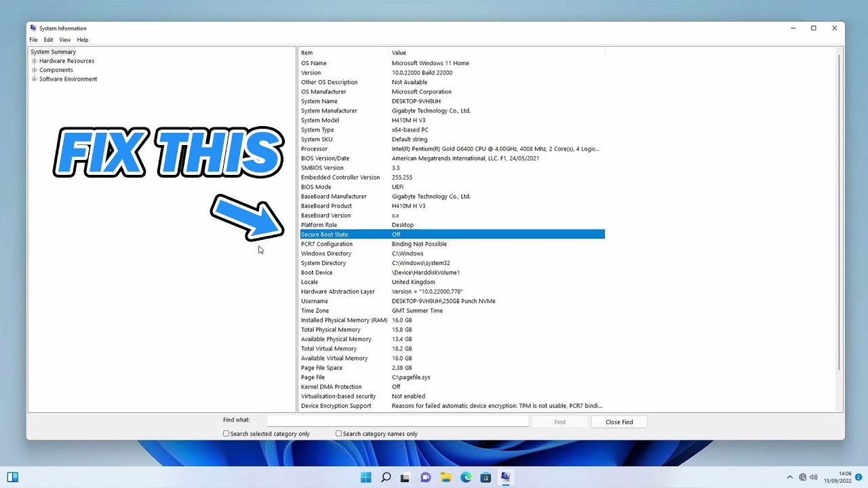The width and height of the screenshot is (868, 488).
Task: Select Hardware Resources label
Action: pos(66,61)
